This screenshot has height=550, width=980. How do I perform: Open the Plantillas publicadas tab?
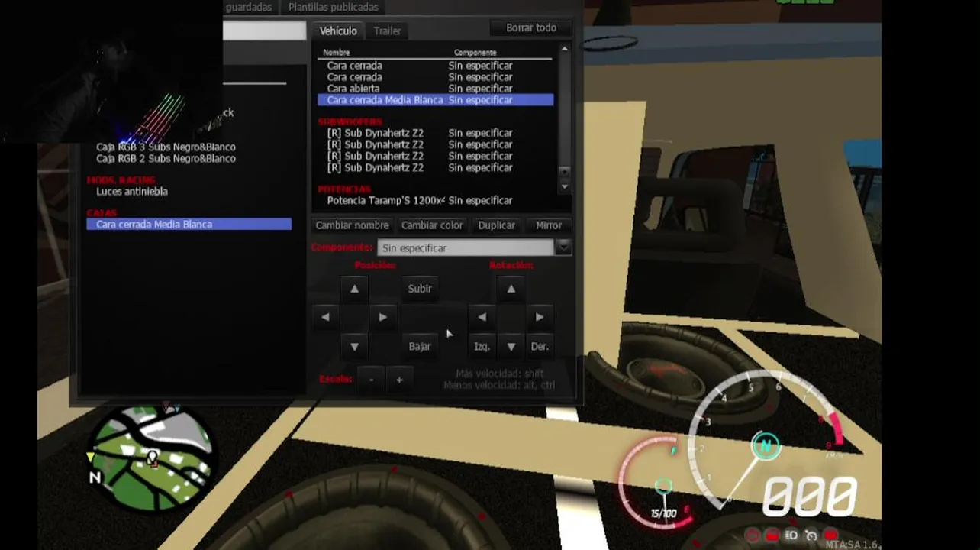pyautogui.click(x=333, y=7)
